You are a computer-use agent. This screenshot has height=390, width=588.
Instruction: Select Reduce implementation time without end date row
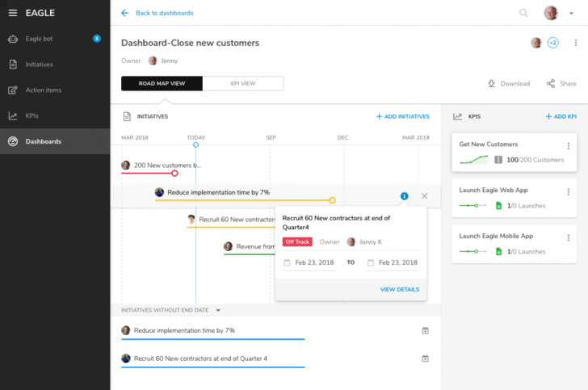coord(213,331)
